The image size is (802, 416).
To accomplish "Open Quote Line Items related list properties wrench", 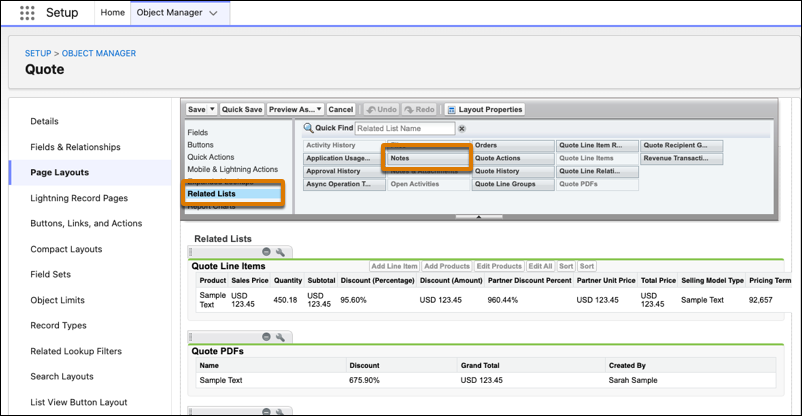I will pos(280,252).
